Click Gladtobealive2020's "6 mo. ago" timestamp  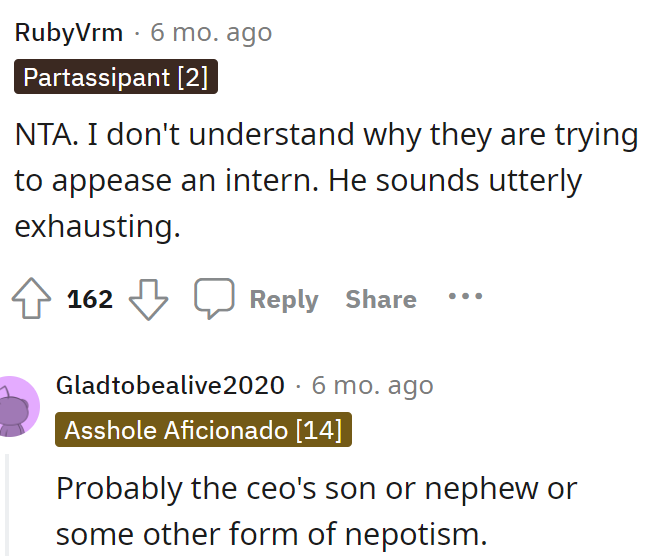coord(372,385)
